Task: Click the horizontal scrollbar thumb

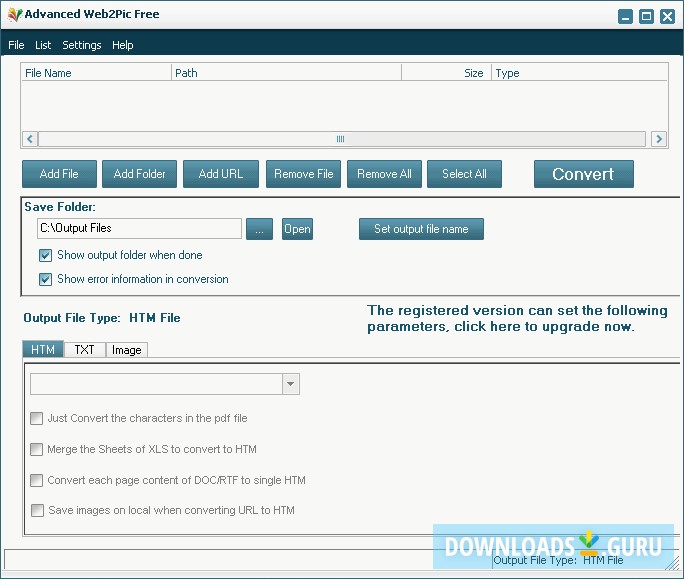Action: (x=342, y=139)
